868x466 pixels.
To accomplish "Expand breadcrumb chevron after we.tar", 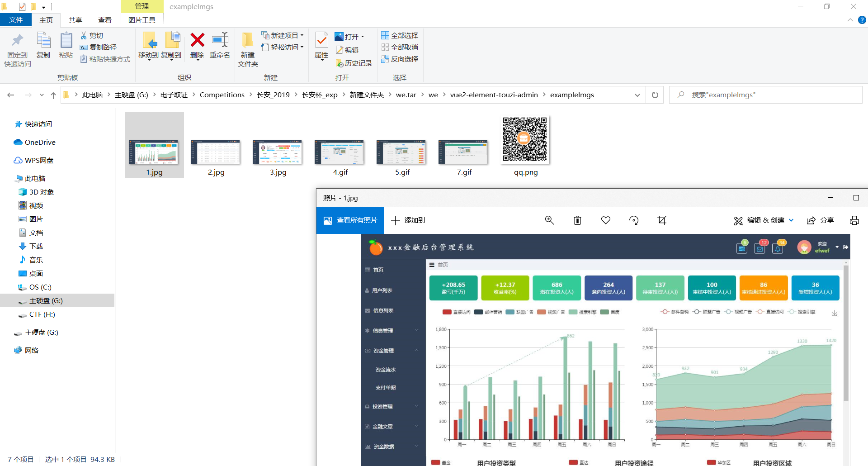I will click(x=423, y=95).
